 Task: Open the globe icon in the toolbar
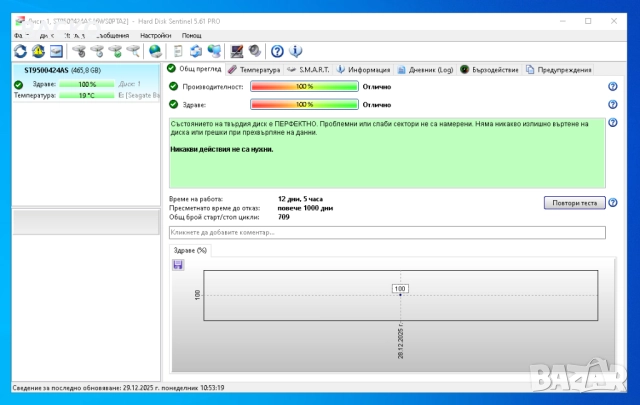pos(155,51)
